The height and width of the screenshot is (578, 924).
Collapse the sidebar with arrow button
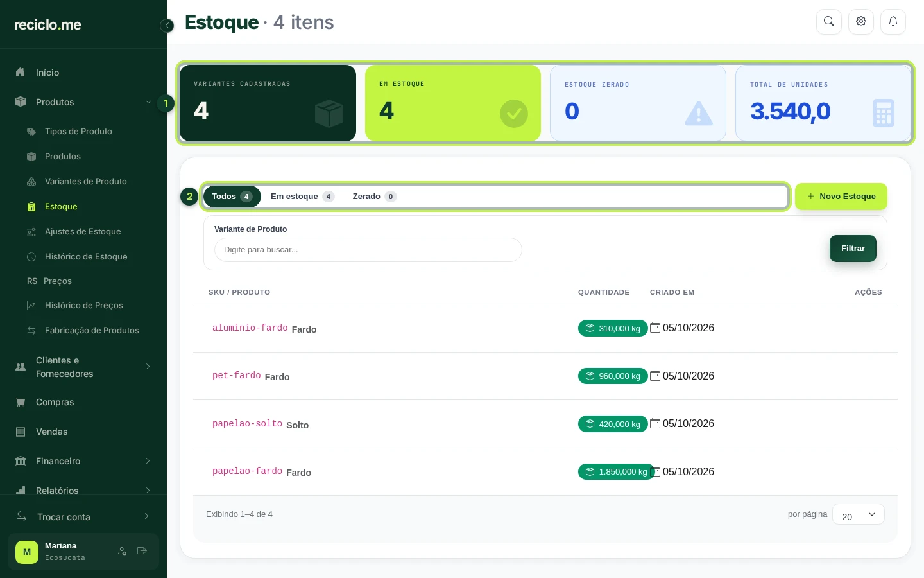tap(167, 26)
